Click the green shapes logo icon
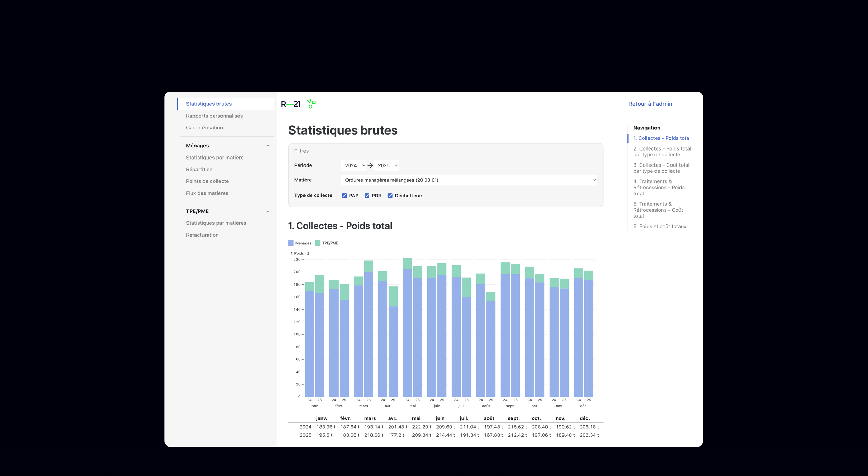 [x=311, y=104]
